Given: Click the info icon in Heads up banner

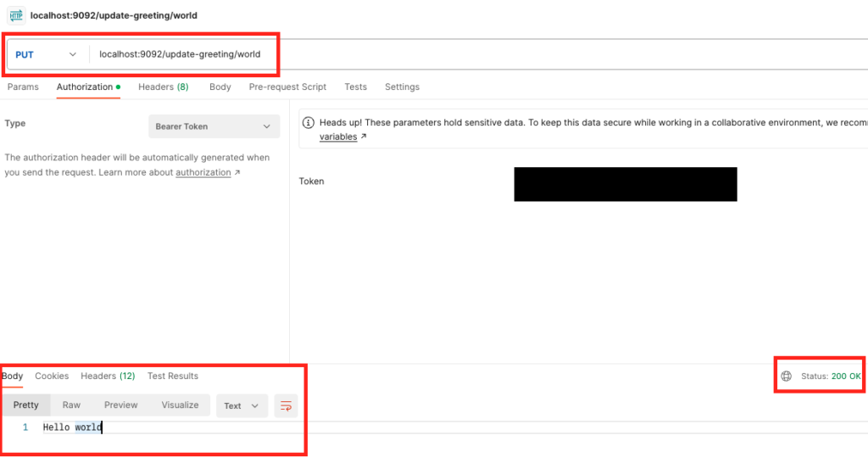Looking at the screenshot, I should pyautogui.click(x=309, y=122).
